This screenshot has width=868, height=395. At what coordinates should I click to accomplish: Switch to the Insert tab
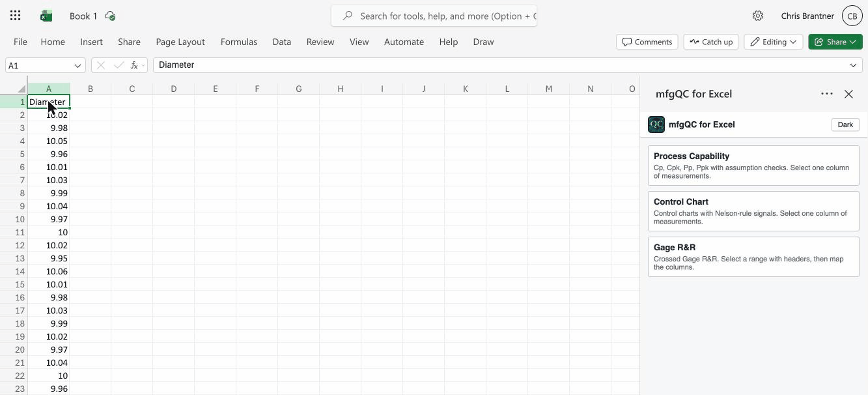91,42
